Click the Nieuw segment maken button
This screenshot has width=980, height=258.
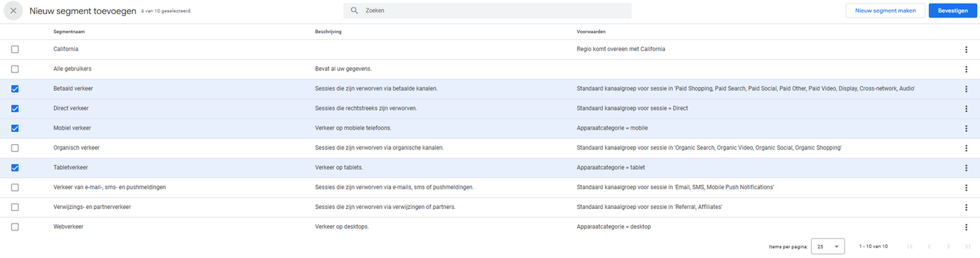(x=885, y=11)
